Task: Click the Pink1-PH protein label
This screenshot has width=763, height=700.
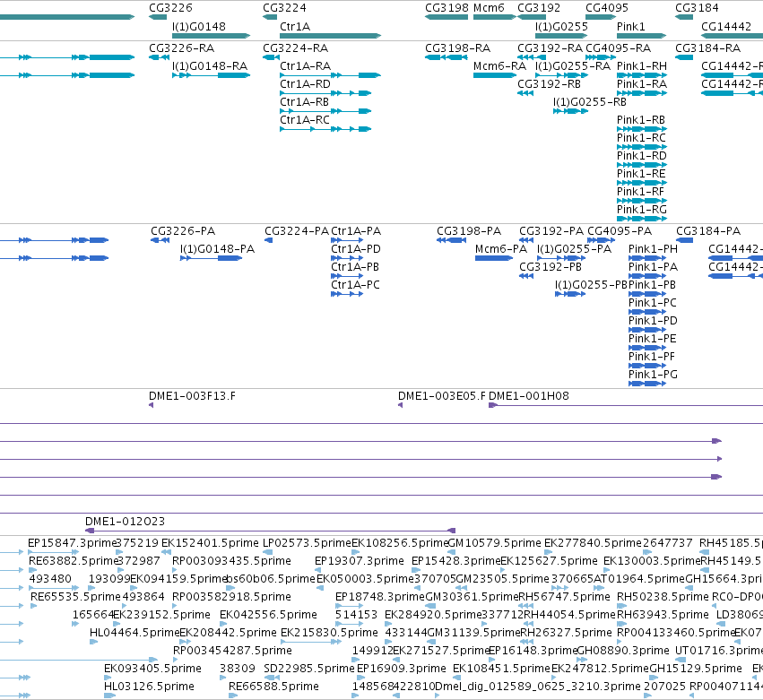Action: tap(653, 248)
